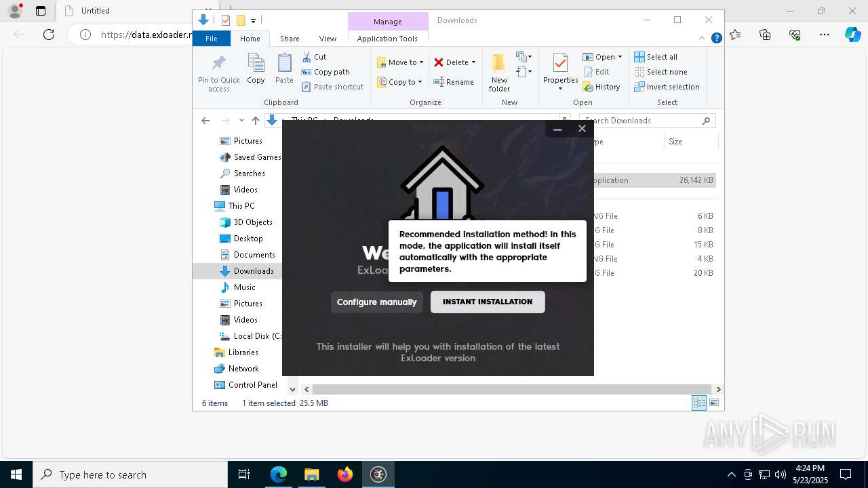This screenshot has height=488, width=868.
Task: Open the Customize Quick Access Toolbar dropdown
Action: coord(253,21)
